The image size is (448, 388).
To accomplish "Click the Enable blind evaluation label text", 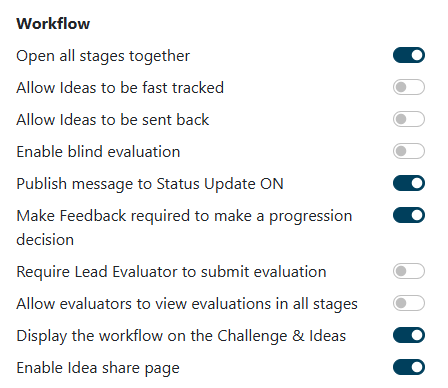I will click(98, 152).
